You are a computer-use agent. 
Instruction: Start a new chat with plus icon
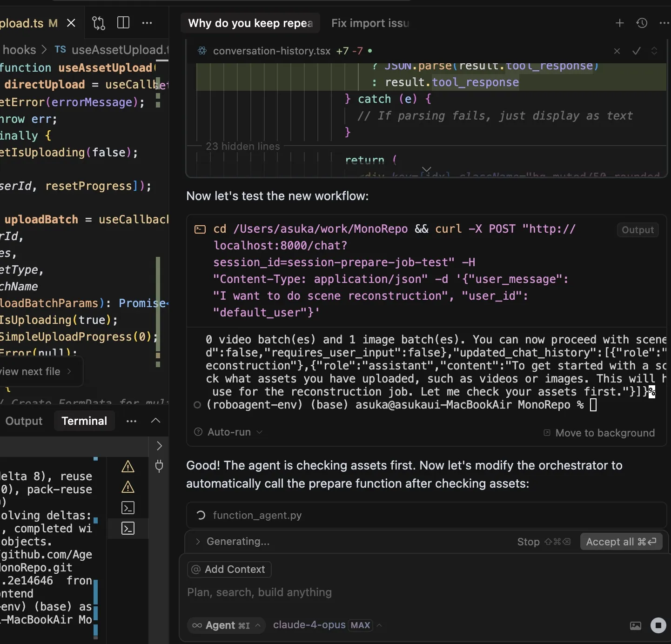pos(620,23)
